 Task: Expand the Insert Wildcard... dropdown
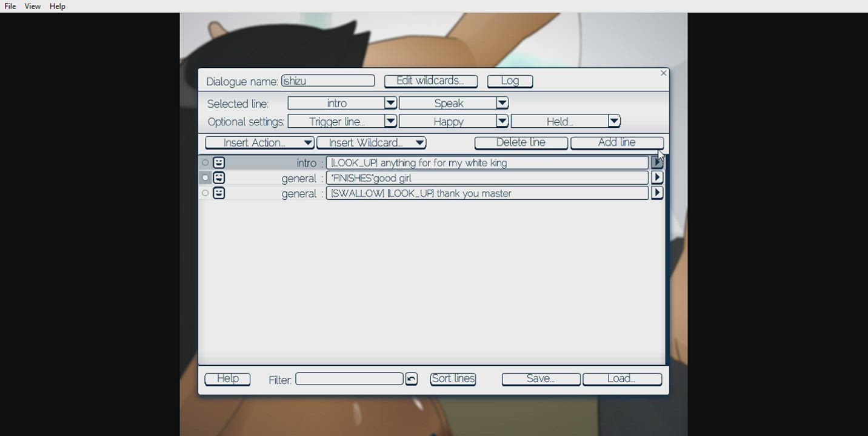371,143
